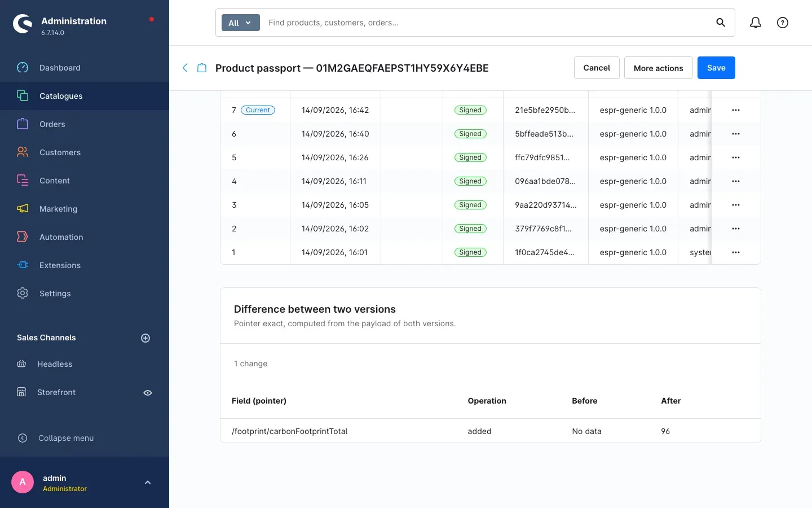Click the product passport title icon

click(x=202, y=68)
